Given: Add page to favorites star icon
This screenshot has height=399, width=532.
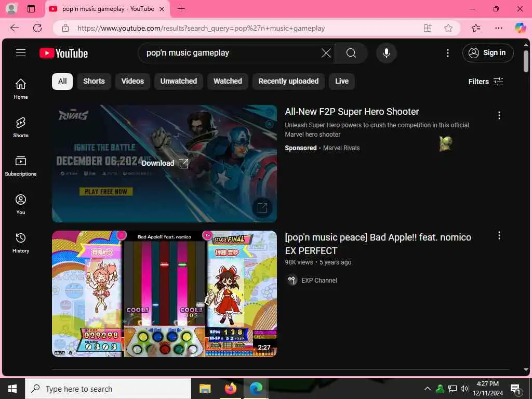Looking at the screenshot, I should point(448,28).
